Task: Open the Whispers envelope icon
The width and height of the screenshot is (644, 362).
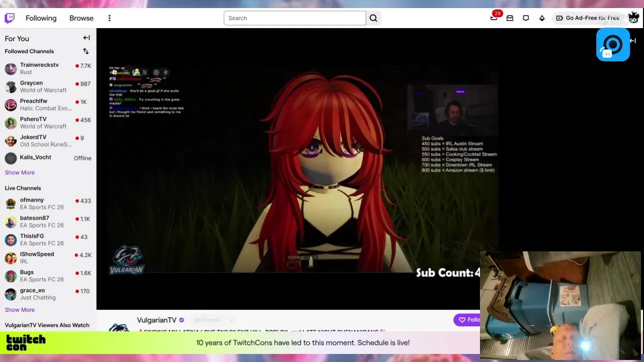Action: click(x=510, y=18)
